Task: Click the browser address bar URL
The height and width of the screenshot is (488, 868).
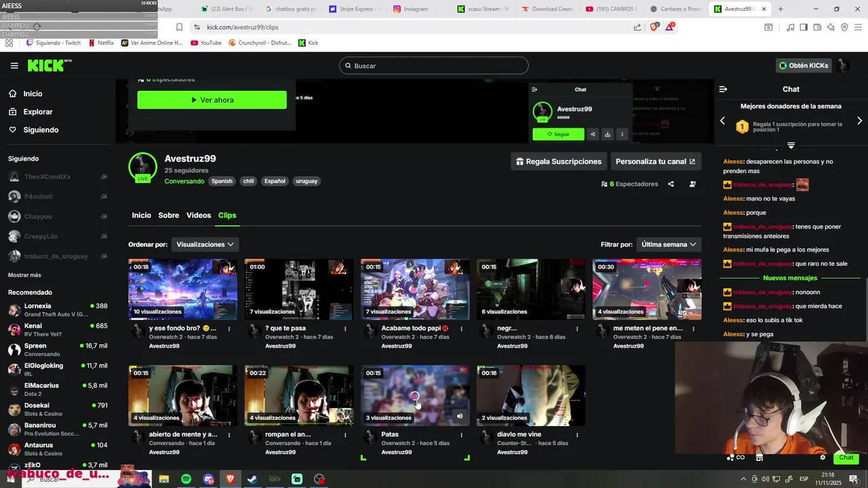Action: [243, 27]
